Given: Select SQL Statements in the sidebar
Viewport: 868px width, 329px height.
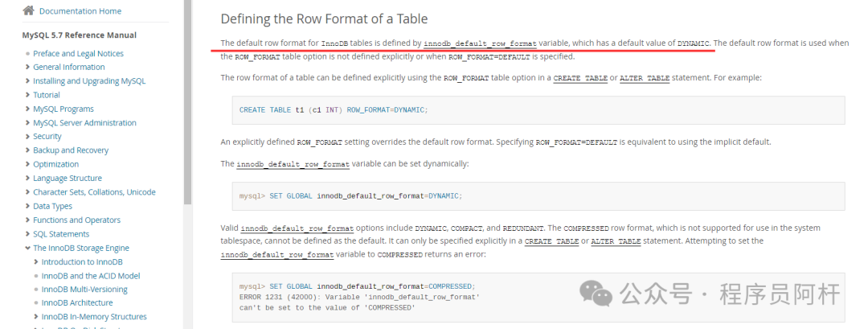Looking at the screenshot, I should pyautogui.click(x=61, y=234).
